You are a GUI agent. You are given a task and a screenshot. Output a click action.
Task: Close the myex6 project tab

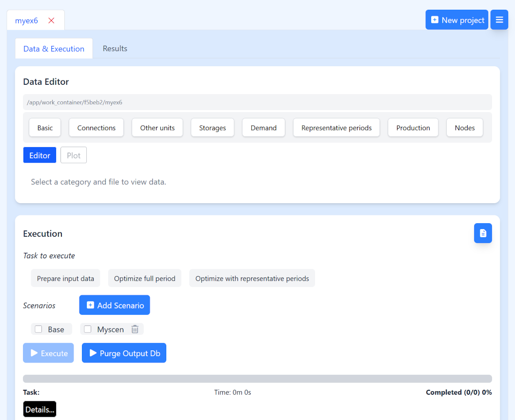[51, 20]
